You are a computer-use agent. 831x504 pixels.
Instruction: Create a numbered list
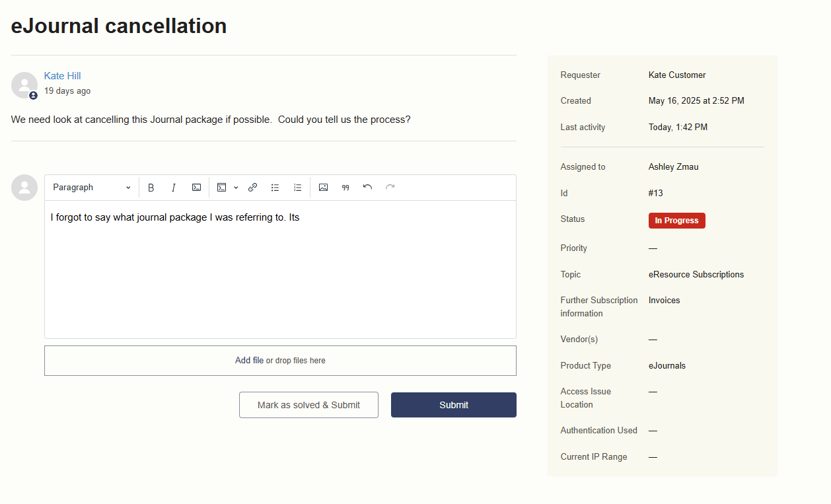pos(298,188)
